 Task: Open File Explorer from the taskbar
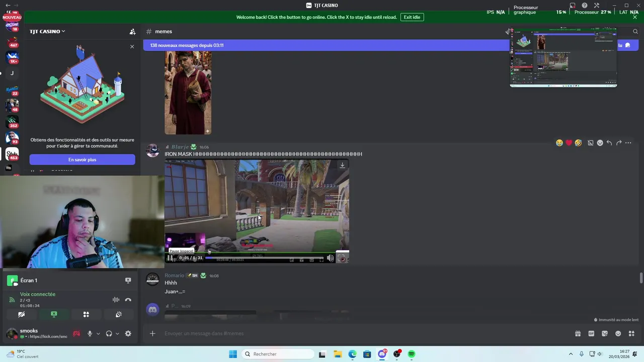tap(338, 354)
